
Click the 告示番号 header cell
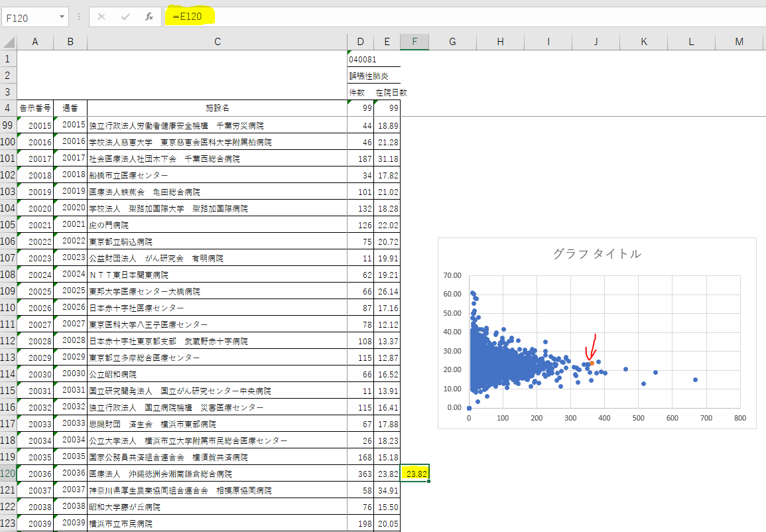pyautogui.click(x=35, y=108)
